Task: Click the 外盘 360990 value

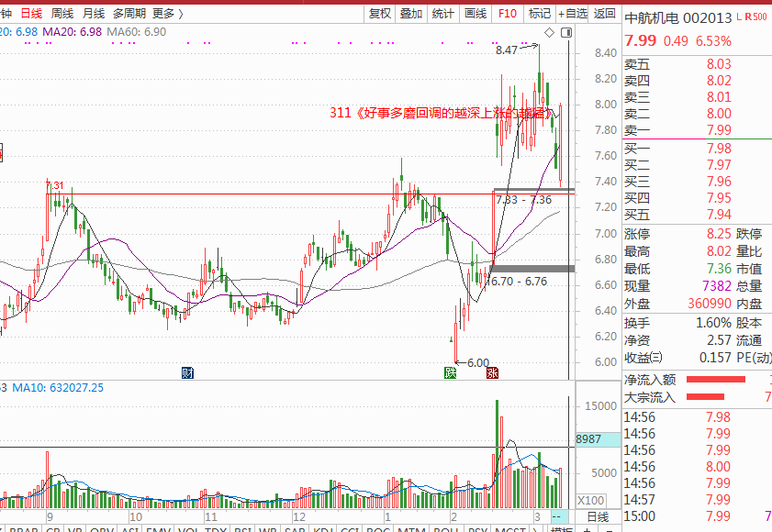Action: (x=710, y=303)
